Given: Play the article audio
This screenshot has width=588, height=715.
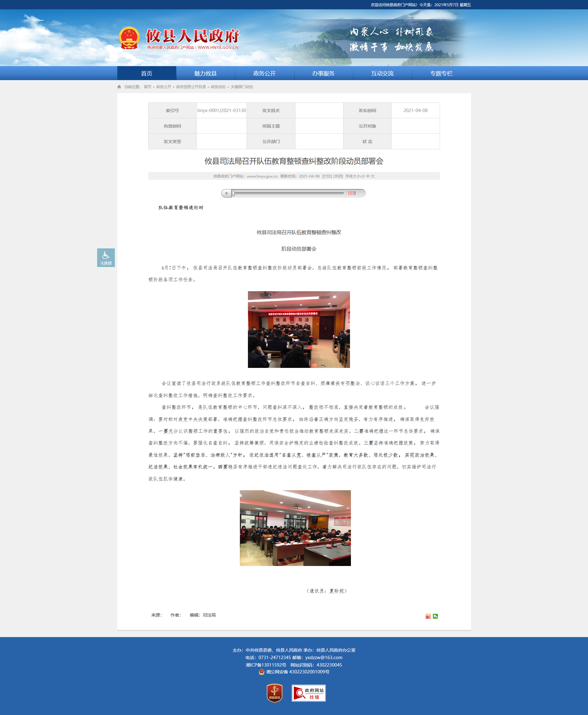Looking at the screenshot, I should [227, 193].
